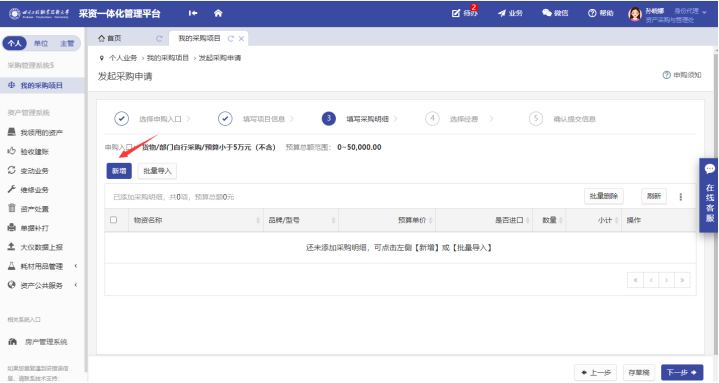Click the 刷新 button
Image resolution: width=719 pixels, height=383 pixels.
point(654,196)
